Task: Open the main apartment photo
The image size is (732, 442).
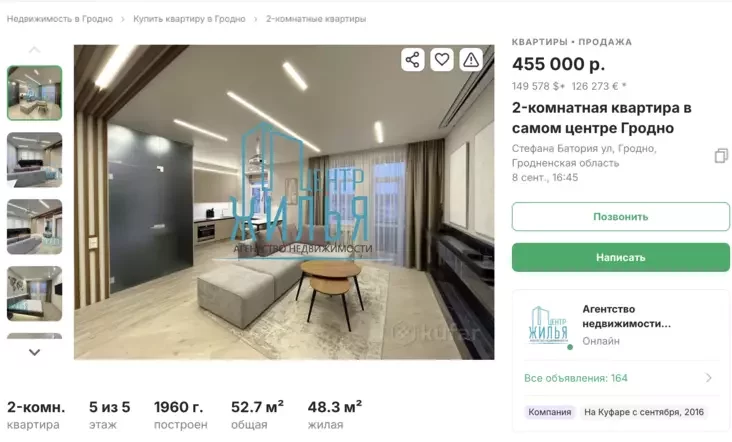Action: point(284,202)
